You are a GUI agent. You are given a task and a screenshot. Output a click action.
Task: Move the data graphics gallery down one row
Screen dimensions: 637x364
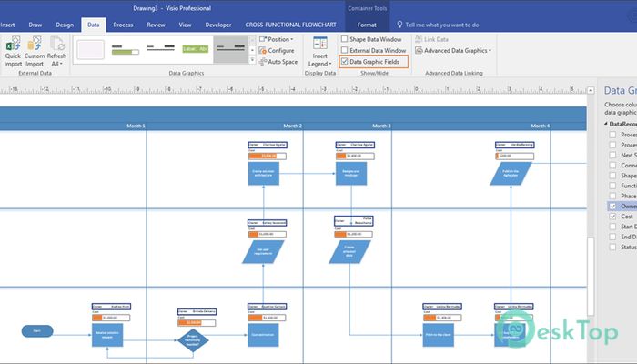click(252, 50)
